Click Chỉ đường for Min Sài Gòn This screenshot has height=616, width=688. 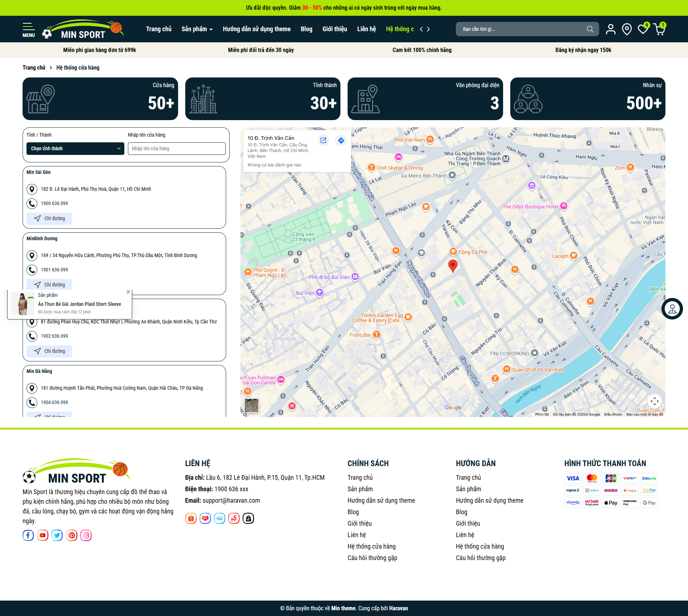click(49, 218)
